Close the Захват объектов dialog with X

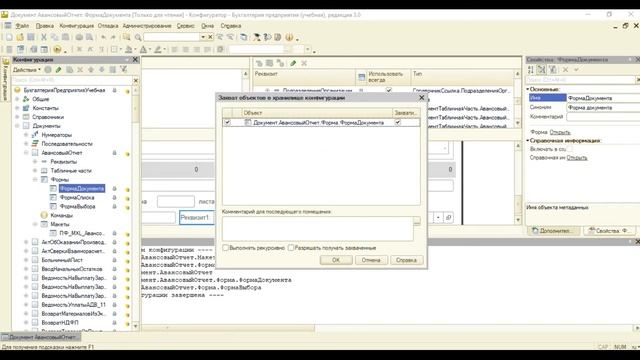[x=422, y=98]
